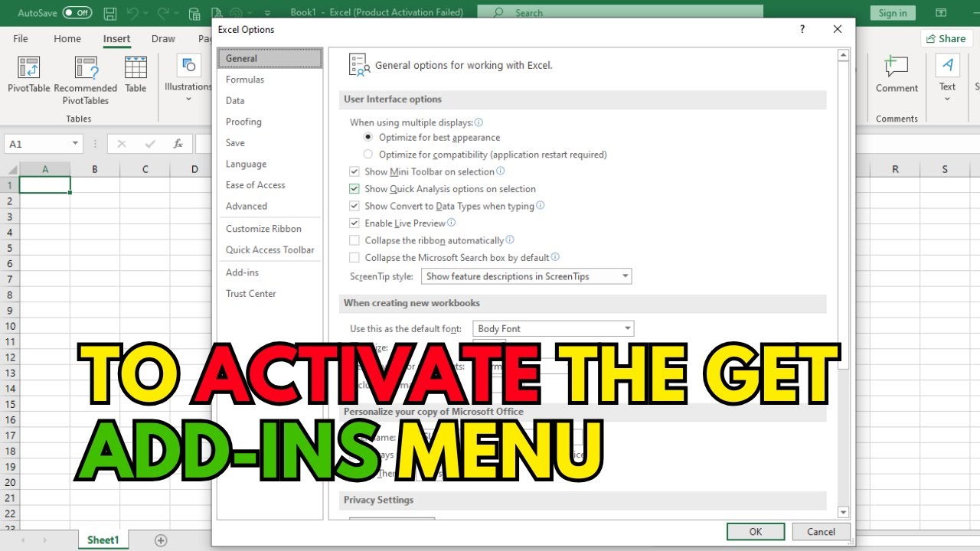Viewport: 980px width, 551px height.
Task: Select the General options category
Action: click(x=269, y=58)
